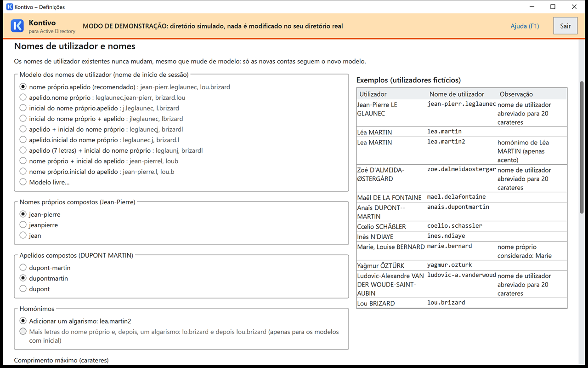The image size is (588, 368).
Task: Select the 'Zoé D'ALMEIDA-ØSTERGÅRD' user cell
Action: (x=391, y=178)
